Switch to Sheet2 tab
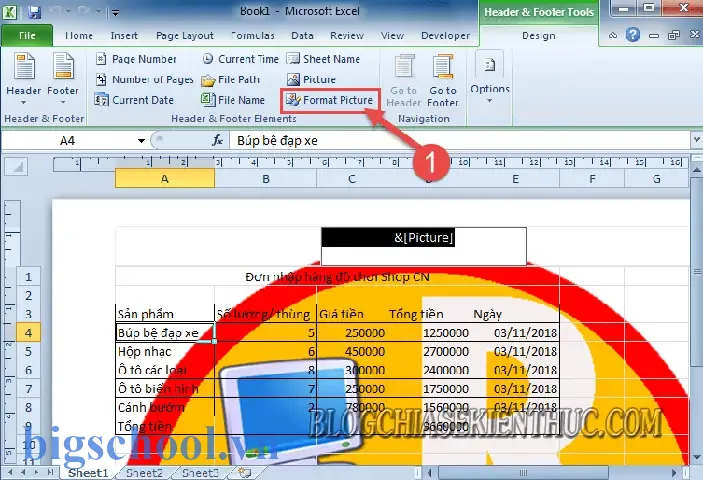The image size is (703, 480). [x=144, y=473]
